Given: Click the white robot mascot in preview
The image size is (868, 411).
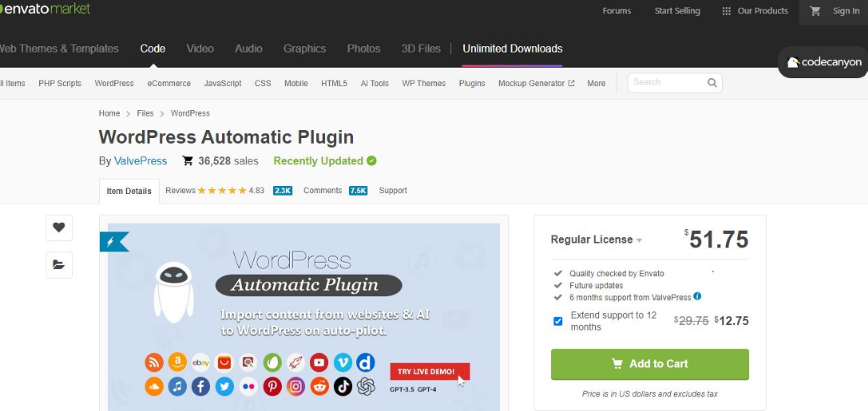Looking at the screenshot, I should (x=174, y=292).
